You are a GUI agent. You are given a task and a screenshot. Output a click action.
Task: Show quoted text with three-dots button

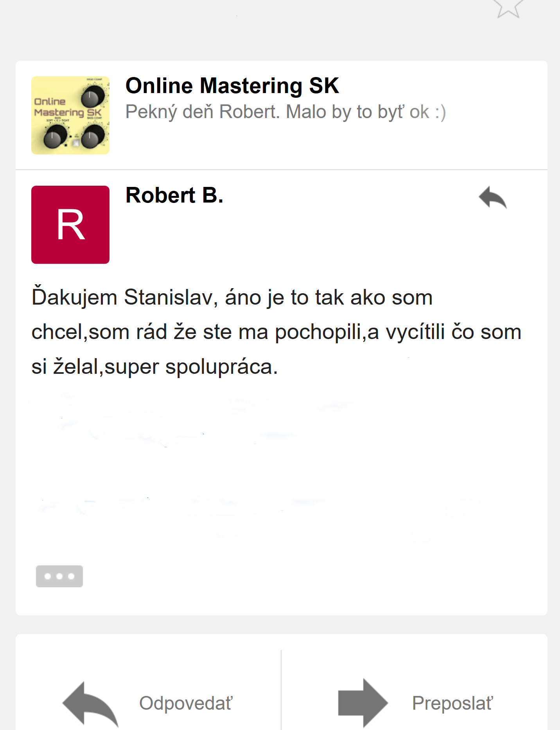pyautogui.click(x=59, y=576)
